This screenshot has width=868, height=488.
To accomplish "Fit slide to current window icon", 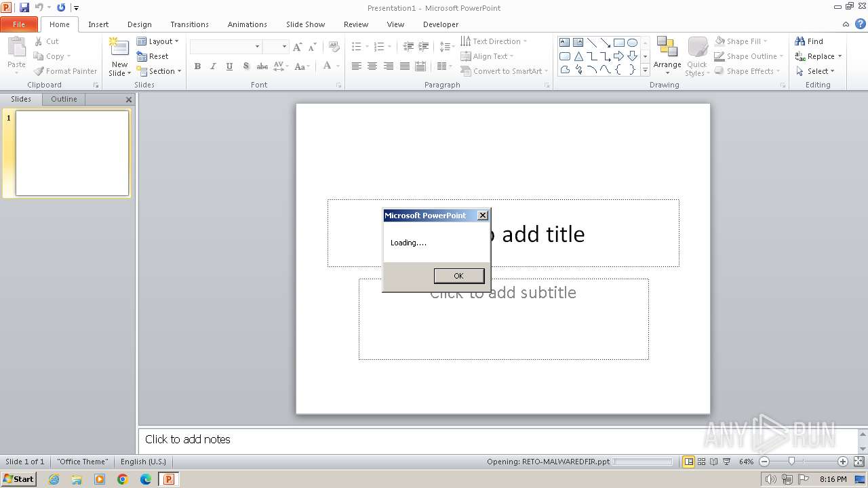I will (x=860, y=462).
